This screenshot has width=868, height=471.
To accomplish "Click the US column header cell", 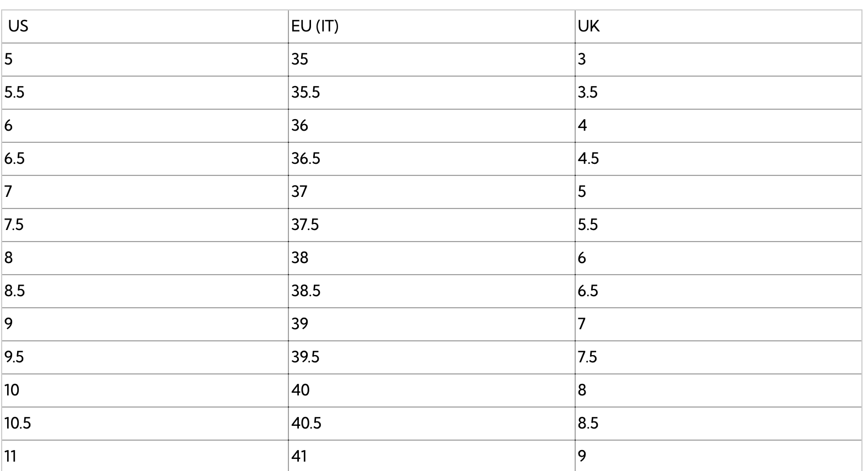I will (x=18, y=26).
